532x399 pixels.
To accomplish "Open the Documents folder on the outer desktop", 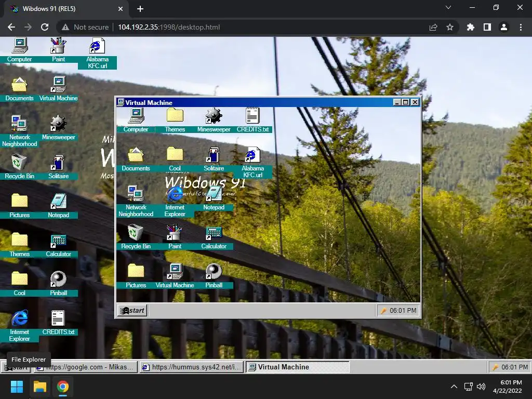I will tap(19, 89).
